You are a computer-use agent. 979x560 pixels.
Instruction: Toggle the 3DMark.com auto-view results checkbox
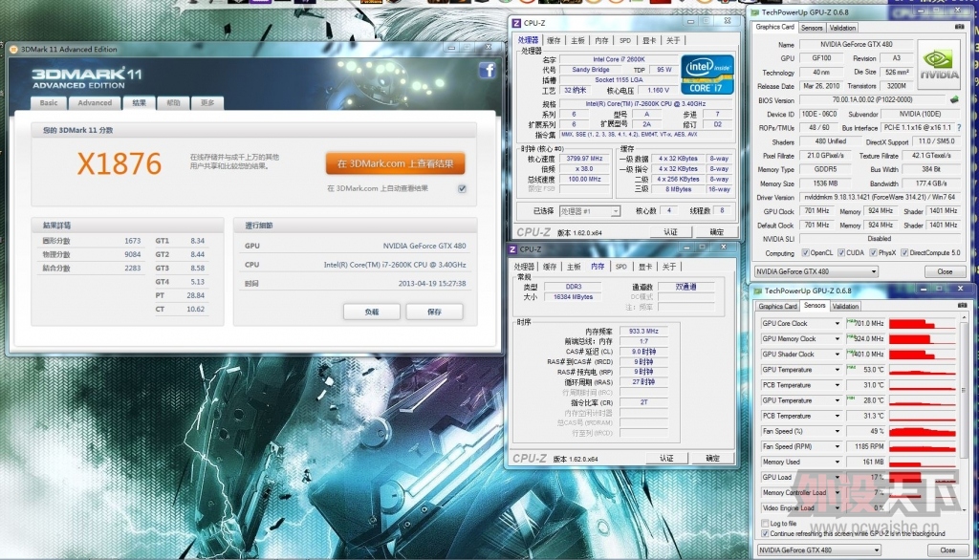point(462,188)
